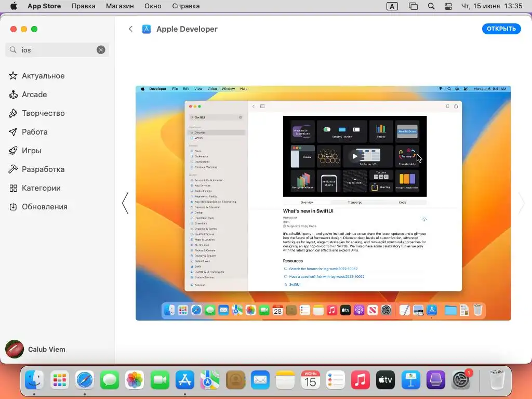Click the App Store Dock icon
Screen dimensions: 532x399
(185, 380)
